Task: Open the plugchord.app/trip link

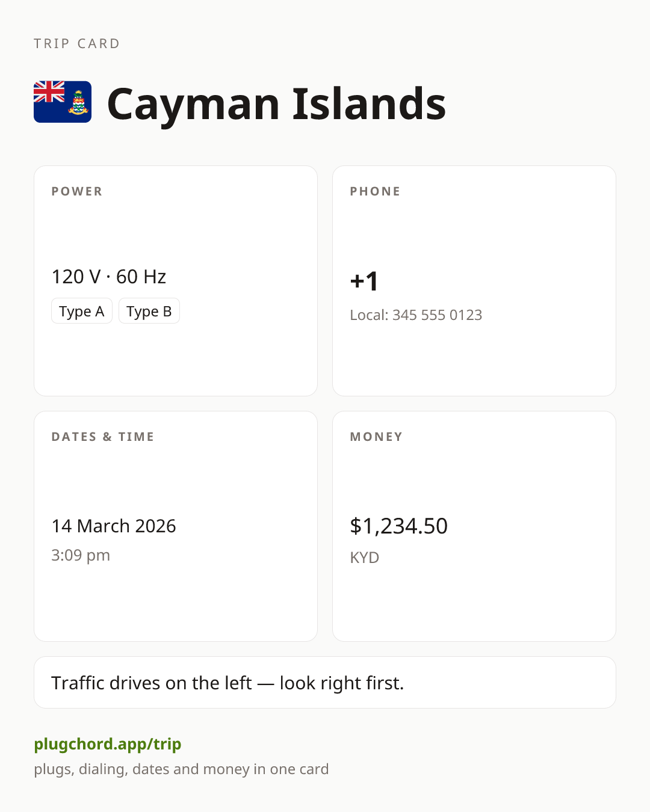Action: coord(108,744)
